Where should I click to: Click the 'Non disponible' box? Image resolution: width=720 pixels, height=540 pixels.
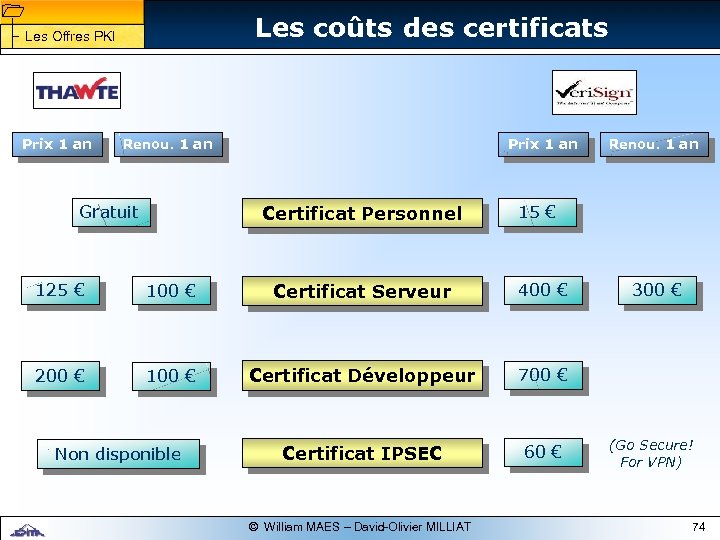coord(118,454)
